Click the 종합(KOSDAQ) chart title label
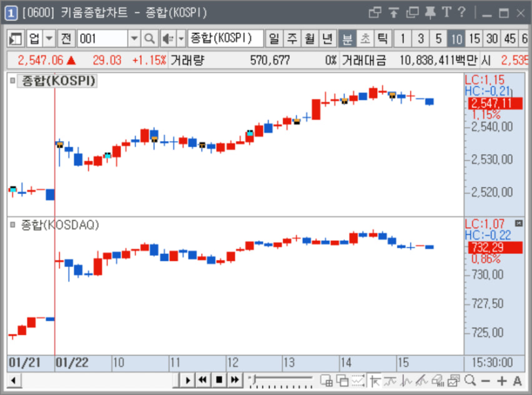 60,224
